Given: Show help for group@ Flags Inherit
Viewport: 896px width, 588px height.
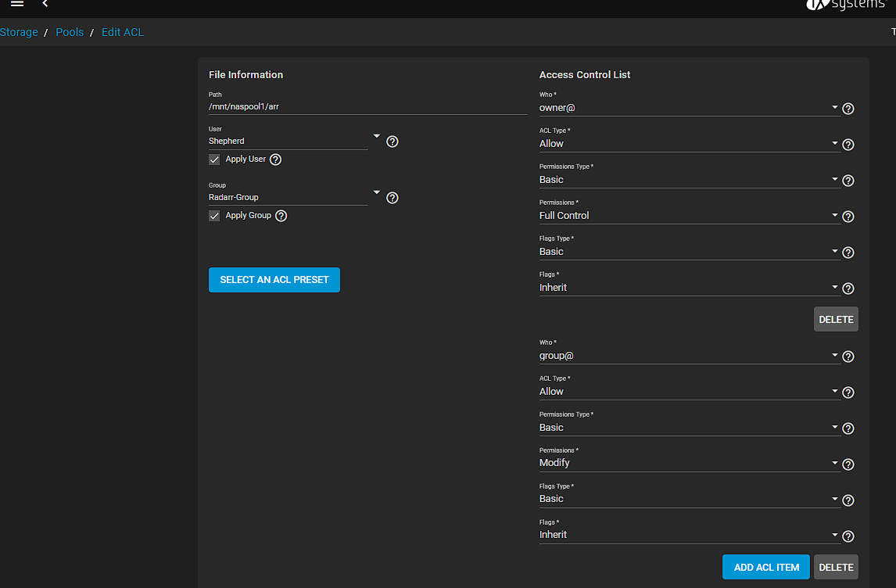Looking at the screenshot, I should (x=848, y=536).
